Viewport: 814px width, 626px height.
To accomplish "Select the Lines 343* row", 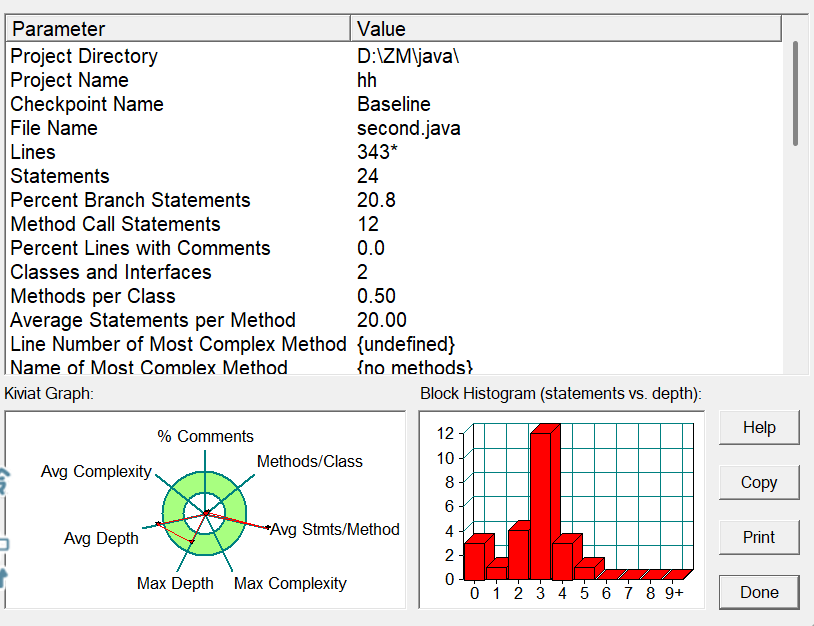I will 394,152.
